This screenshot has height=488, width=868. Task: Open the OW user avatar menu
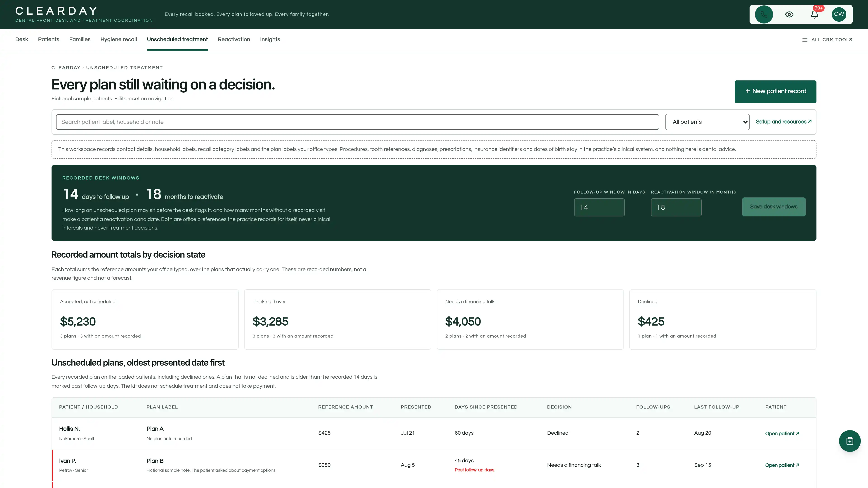click(x=839, y=14)
